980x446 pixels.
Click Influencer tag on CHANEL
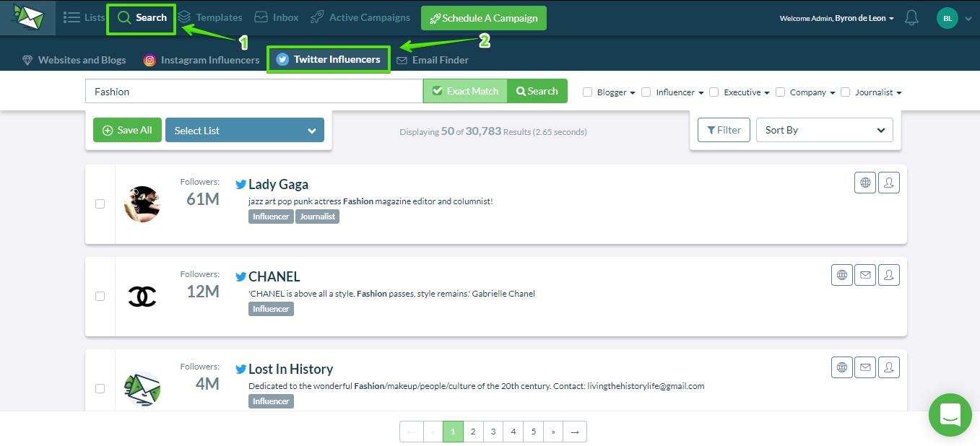(x=271, y=309)
